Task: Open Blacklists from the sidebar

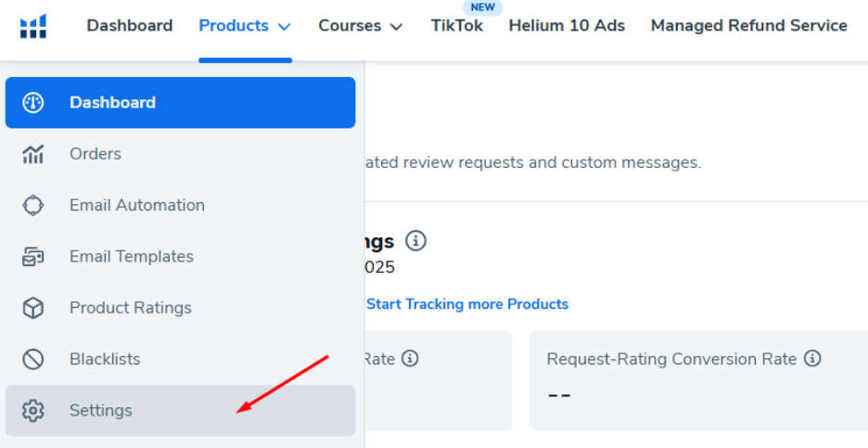Action: (x=105, y=359)
